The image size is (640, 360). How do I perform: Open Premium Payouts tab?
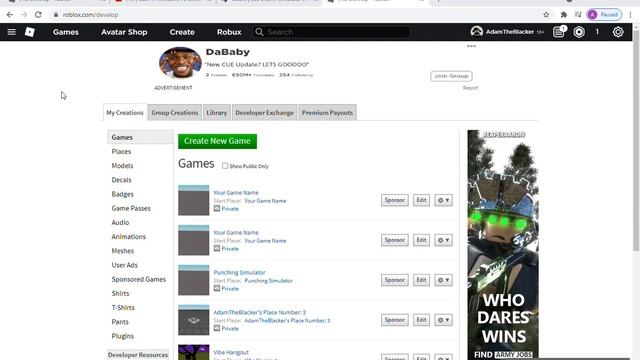pos(327,113)
